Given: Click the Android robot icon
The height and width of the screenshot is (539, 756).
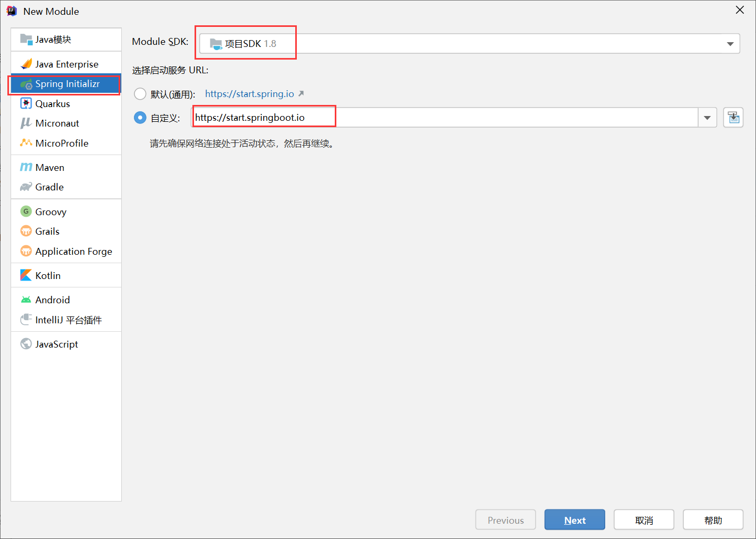Looking at the screenshot, I should tap(26, 300).
